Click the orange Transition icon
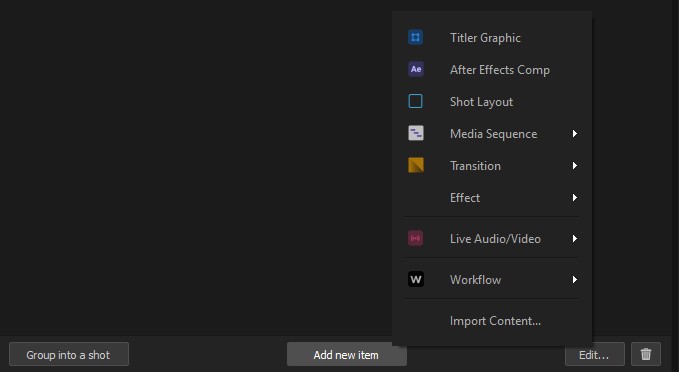 415,165
